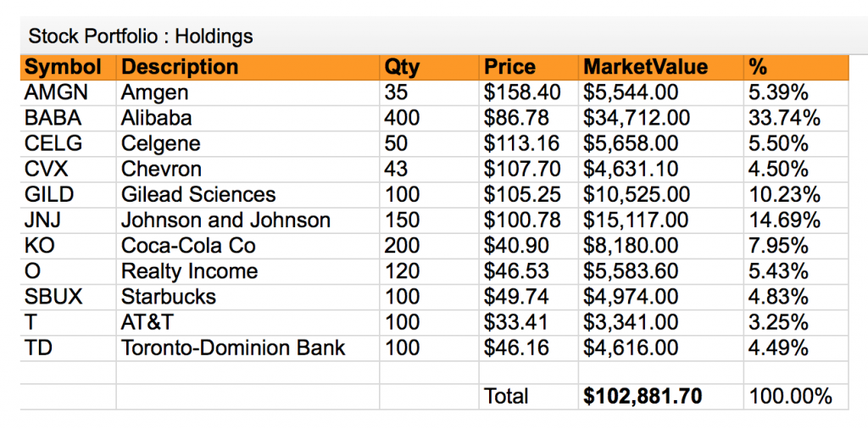
Task: Select the AMGN symbol cell
Action: tap(57, 92)
